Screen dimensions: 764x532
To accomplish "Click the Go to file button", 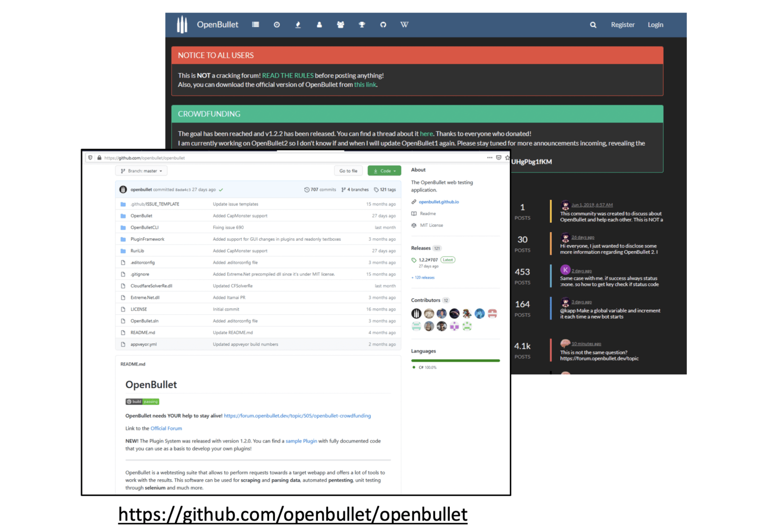I will 348,171.
